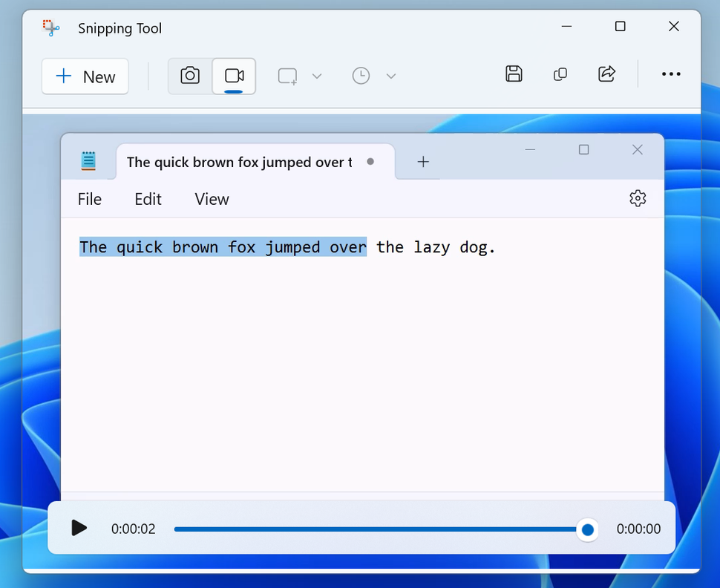The image size is (720, 588).
Task: Start a new snip with New button
Action: pyautogui.click(x=85, y=76)
